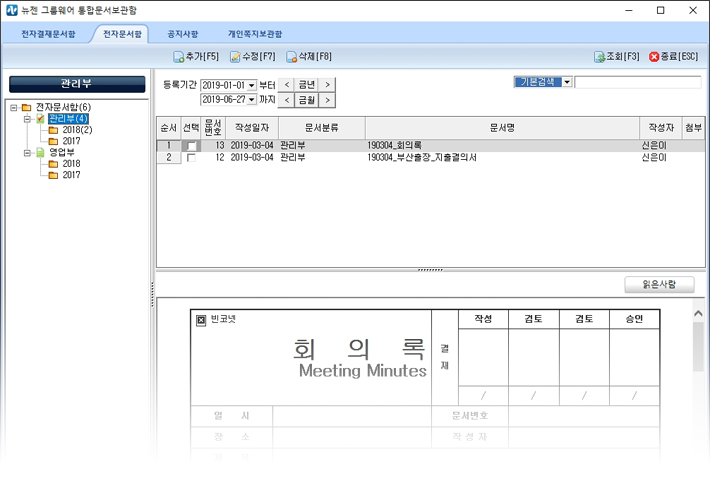The height and width of the screenshot is (483, 710).
Task: Click the 금월 button
Action: [307, 100]
